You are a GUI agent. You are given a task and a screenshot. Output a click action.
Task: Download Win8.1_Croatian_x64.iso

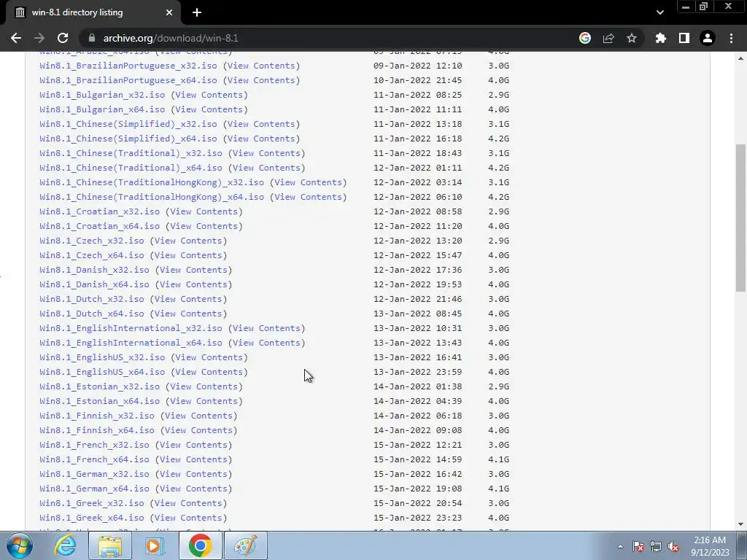point(99,226)
